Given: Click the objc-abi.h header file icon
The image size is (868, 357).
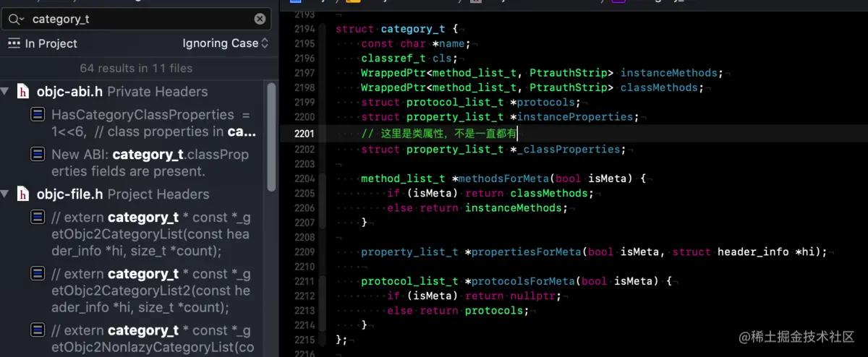Looking at the screenshot, I should [24, 92].
